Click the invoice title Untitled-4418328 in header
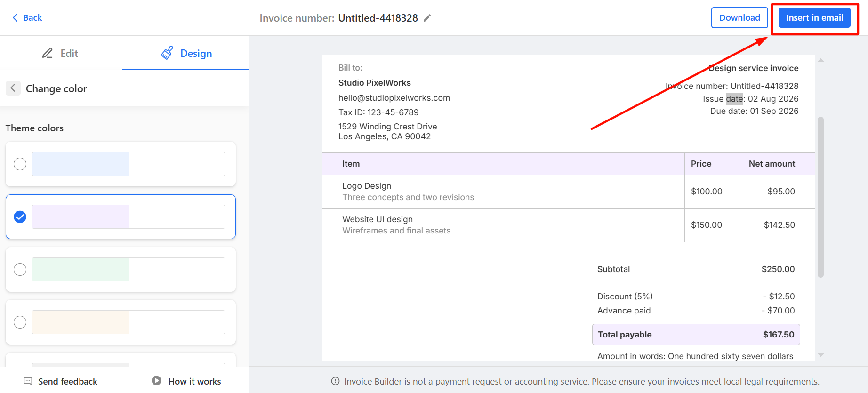 [x=378, y=18]
